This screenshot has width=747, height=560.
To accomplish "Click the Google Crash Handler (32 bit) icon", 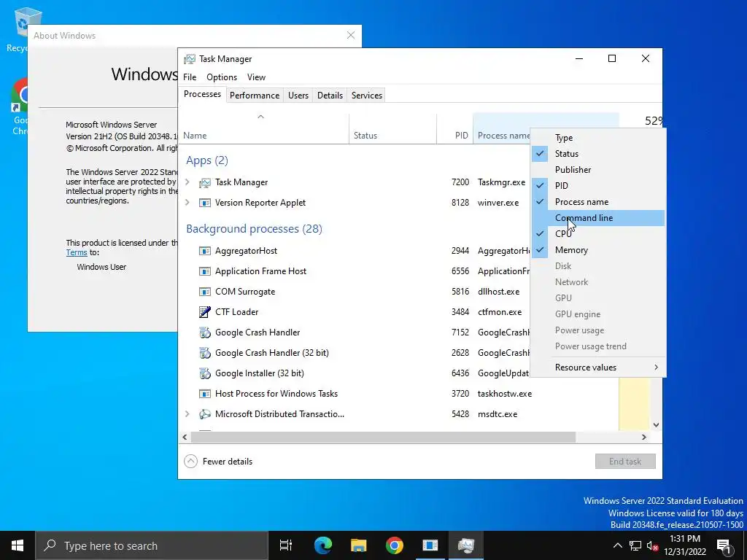I will pos(205,353).
